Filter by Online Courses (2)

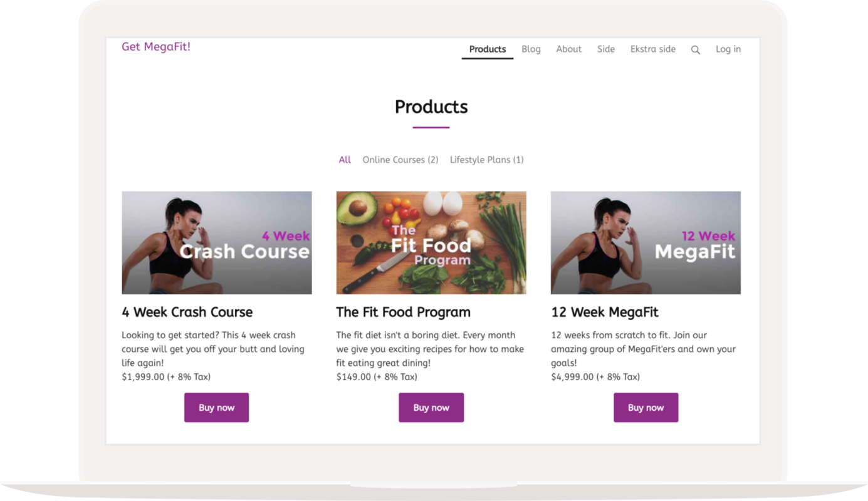[x=400, y=160]
